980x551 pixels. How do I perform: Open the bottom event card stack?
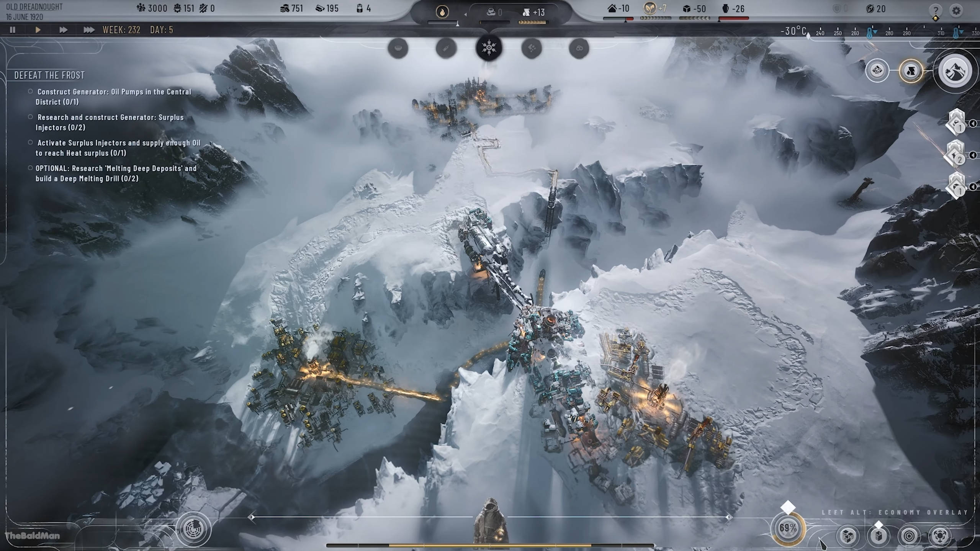click(956, 186)
